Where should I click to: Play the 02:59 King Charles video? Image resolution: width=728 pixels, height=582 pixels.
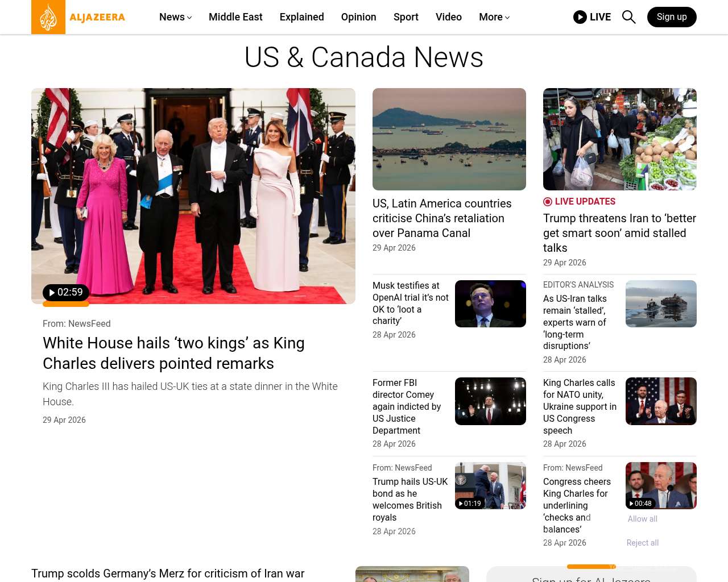(x=66, y=293)
